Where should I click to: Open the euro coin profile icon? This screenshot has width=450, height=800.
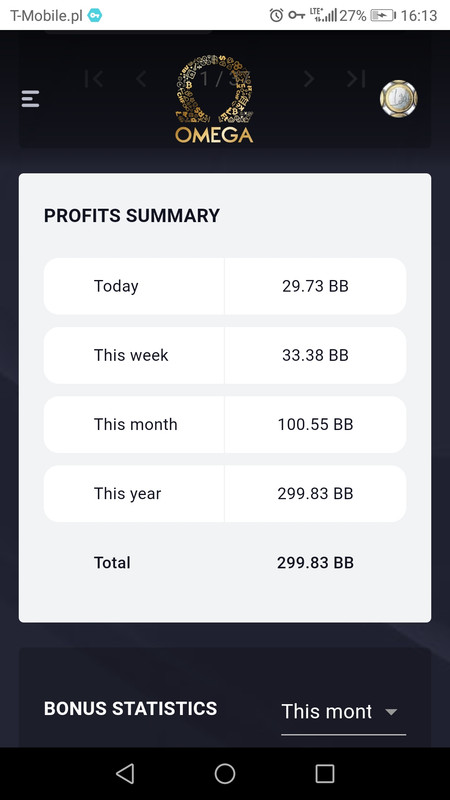(x=398, y=98)
